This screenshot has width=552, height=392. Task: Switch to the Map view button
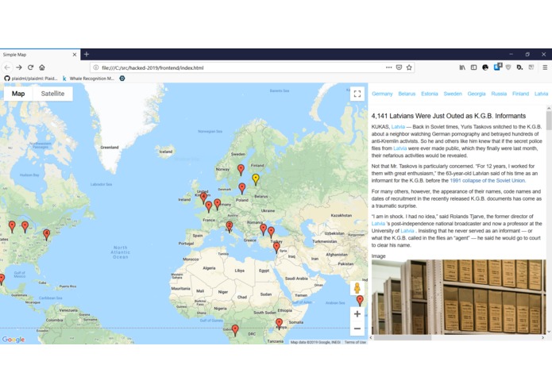coord(18,94)
